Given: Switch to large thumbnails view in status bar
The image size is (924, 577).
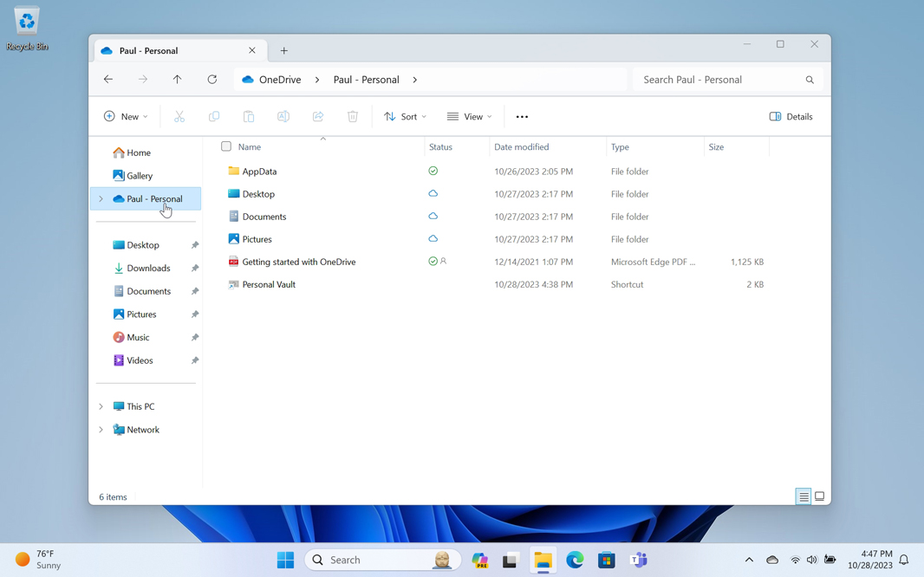Looking at the screenshot, I should click(819, 496).
